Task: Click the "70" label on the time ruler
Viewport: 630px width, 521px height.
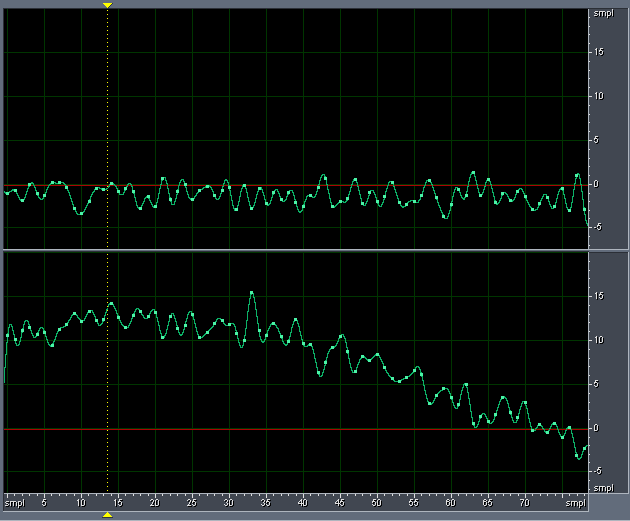Action: [x=524, y=503]
